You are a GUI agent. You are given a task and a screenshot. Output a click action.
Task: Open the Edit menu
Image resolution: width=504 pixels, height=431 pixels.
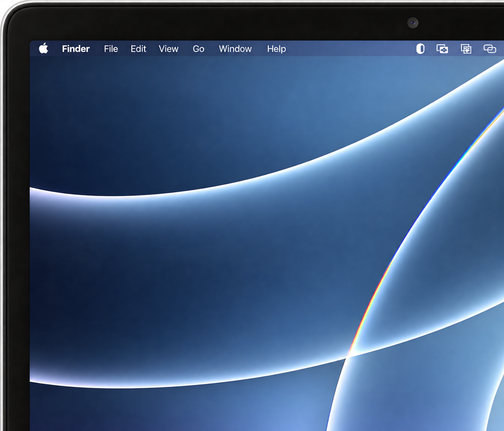(x=138, y=49)
